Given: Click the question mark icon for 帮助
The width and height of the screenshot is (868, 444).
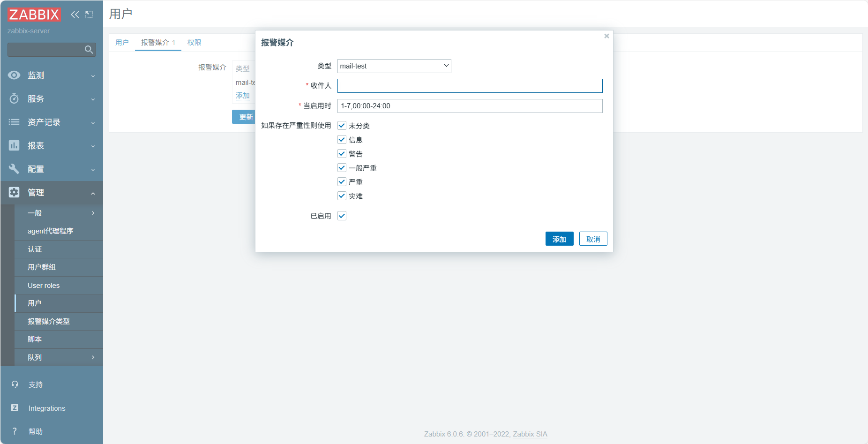Looking at the screenshot, I should click(15, 431).
